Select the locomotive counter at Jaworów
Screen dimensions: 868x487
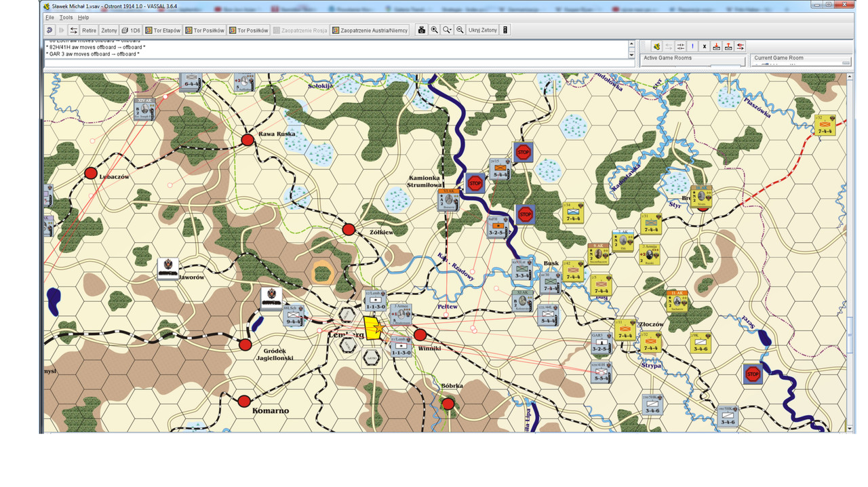pyautogui.click(x=167, y=269)
